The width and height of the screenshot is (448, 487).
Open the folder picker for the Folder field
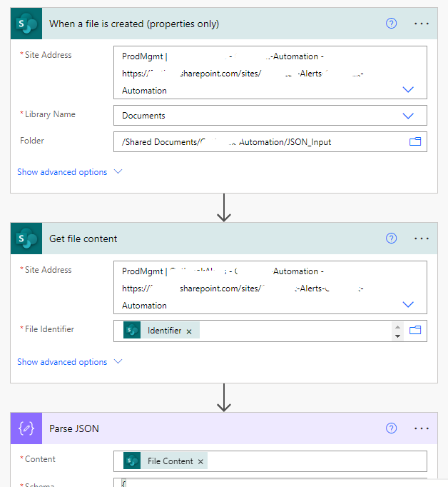(415, 141)
